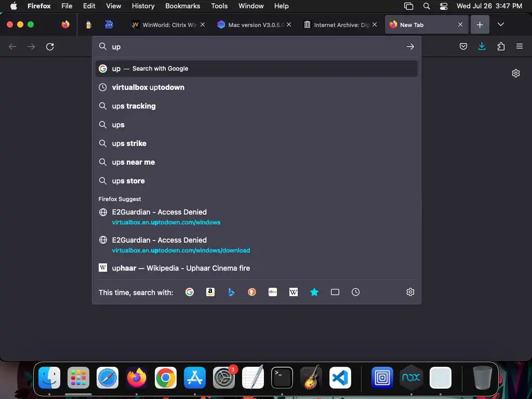The width and height of the screenshot is (532, 399).
Task: Open the Edit menu
Action: coord(89,6)
